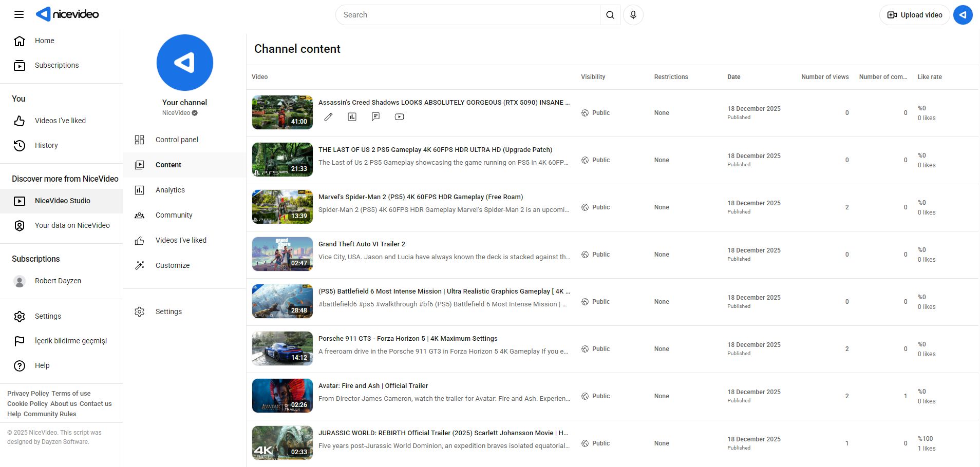The height and width of the screenshot is (467, 980).
Task: Click the Your data shield icon
Action: pyautogui.click(x=20, y=225)
